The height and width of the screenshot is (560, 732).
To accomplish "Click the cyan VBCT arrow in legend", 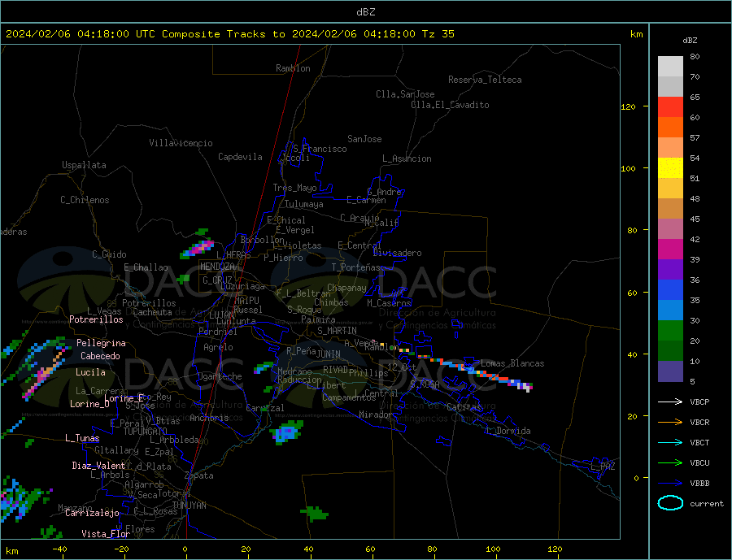I will 670,442.
